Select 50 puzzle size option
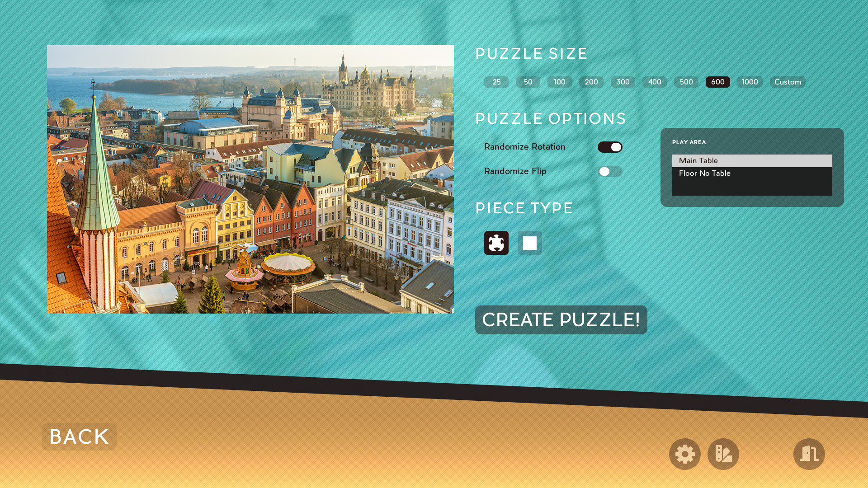868x488 pixels. (x=528, y=82)
